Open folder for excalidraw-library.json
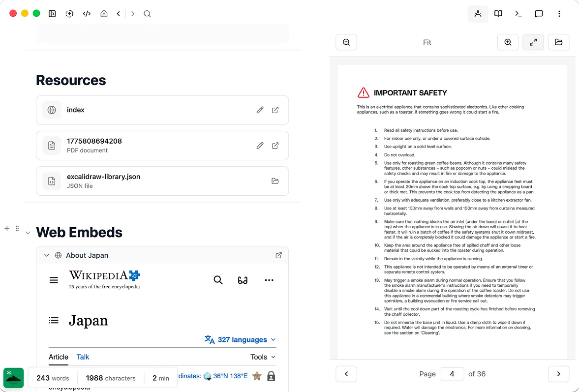Screen dimensions: 579x392 click(x=275, y=181)
